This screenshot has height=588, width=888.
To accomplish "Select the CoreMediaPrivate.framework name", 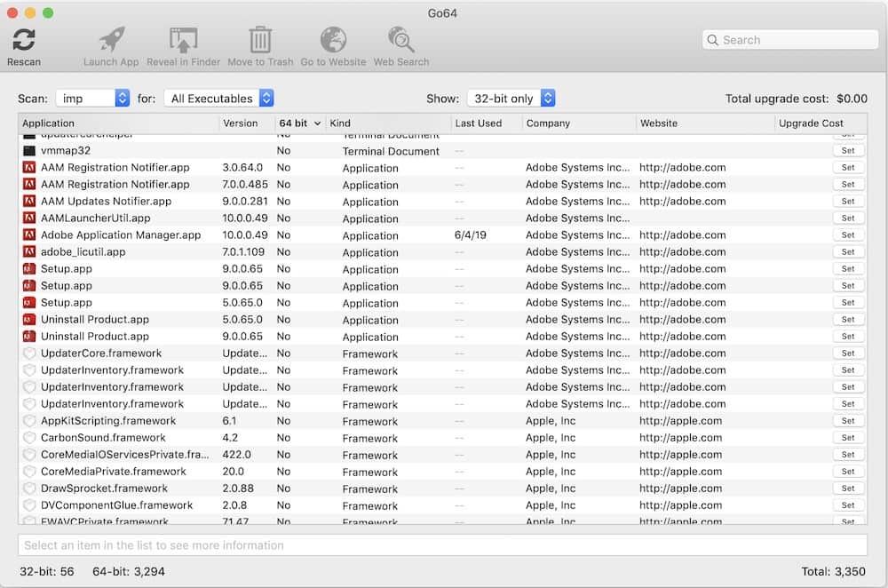I will coord(114,472).
